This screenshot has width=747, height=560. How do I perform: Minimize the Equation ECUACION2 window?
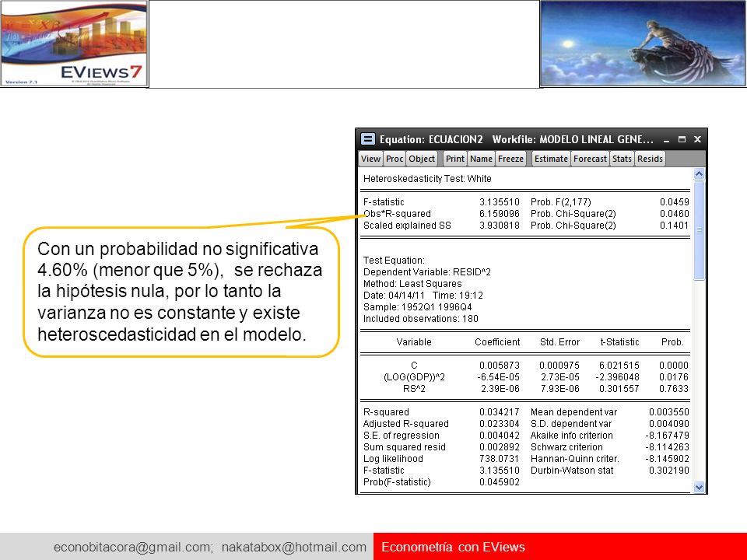tap(667, 139)
